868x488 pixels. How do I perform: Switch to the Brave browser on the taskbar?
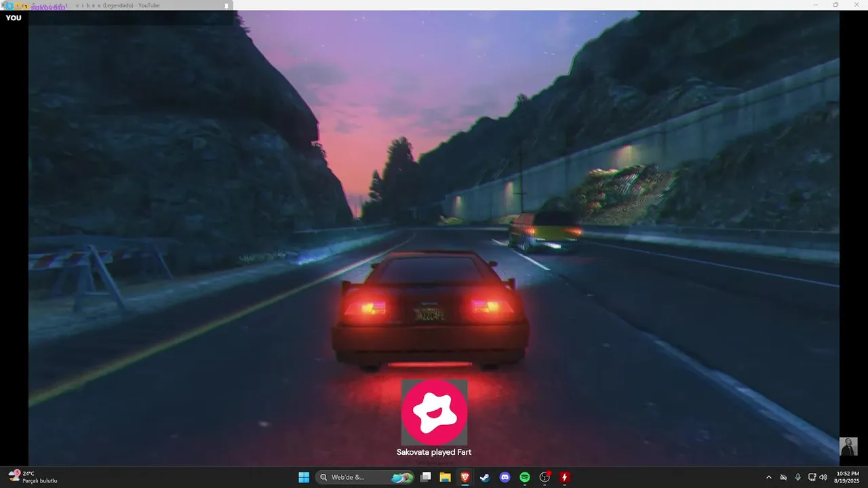[x=465, y=477]
